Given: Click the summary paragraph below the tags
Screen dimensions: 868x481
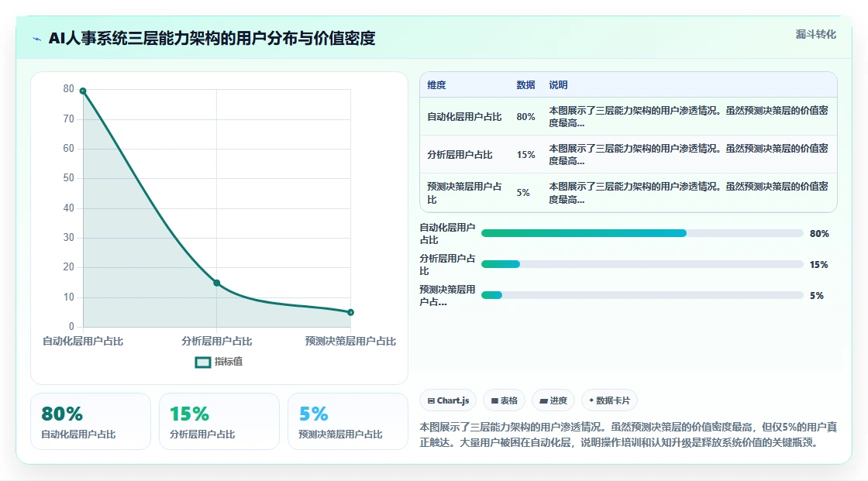Looking at the screenshot, I should point(629,435).
